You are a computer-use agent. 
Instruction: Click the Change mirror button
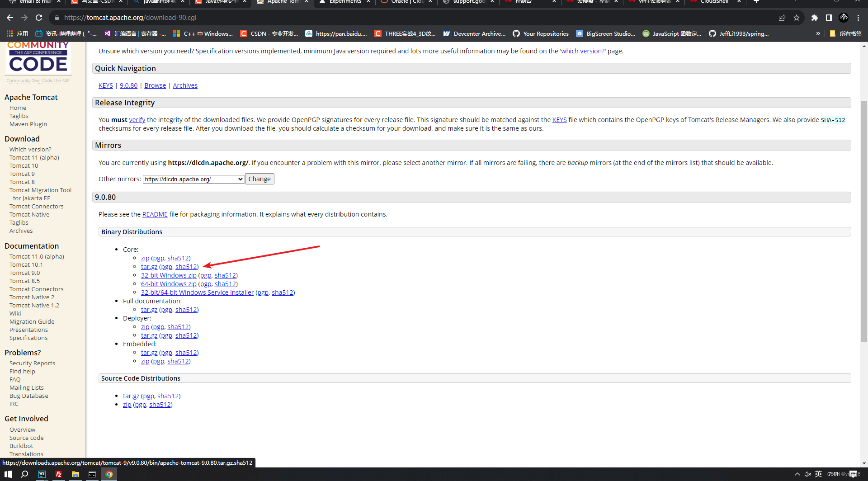(259, 179)
